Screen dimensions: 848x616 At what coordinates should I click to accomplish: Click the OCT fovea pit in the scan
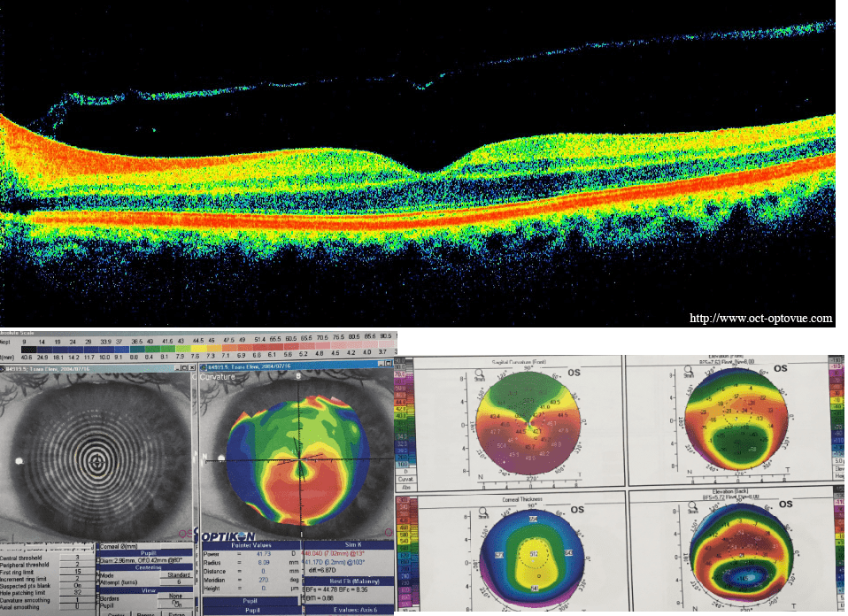[427, 171]
